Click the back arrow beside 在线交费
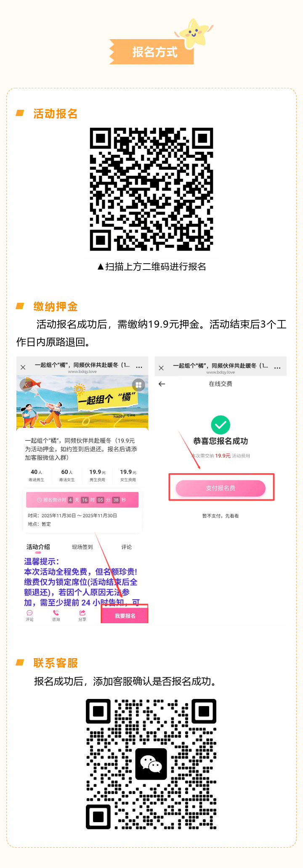The image size is (303, 868). (x=162, y=384)
